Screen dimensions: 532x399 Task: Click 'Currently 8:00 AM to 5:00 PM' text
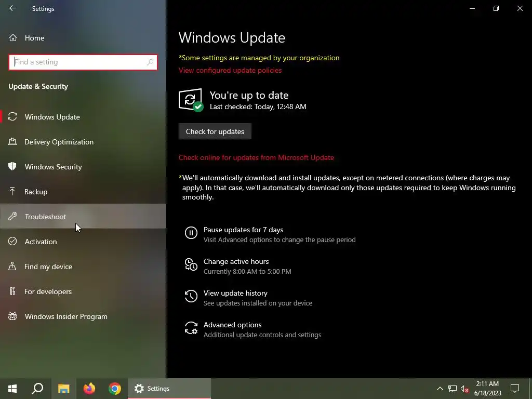click(247, 271)
